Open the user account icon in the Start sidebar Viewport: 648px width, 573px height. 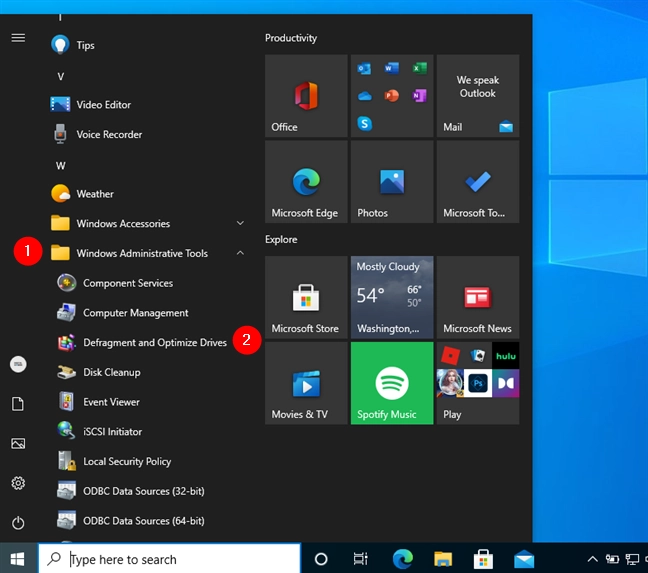pyautogui.click(x=18, y=364)
